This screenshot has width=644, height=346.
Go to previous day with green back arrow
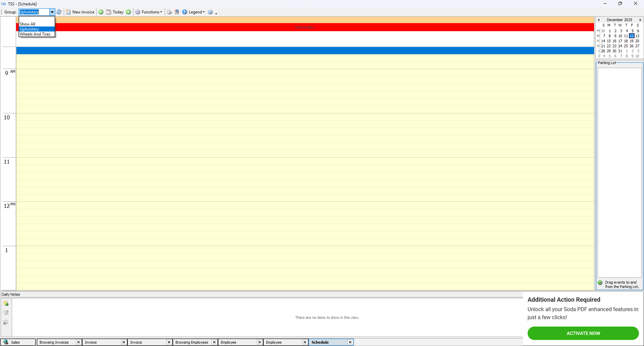pos(101,12)
